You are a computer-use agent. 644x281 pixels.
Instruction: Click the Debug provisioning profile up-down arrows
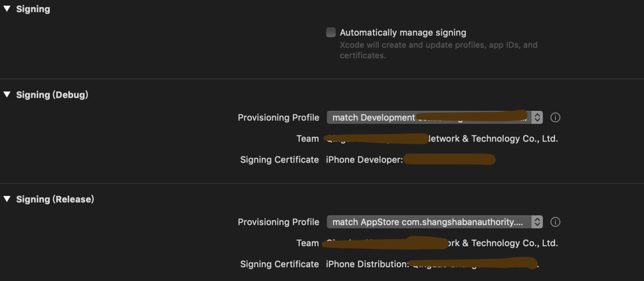point(537,117)
